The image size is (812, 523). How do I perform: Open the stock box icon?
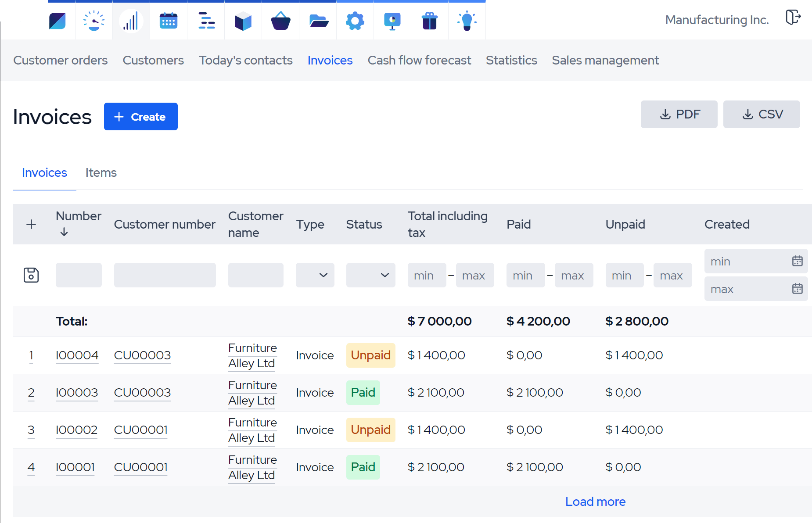pyautogui.click(x=243, y=21)
